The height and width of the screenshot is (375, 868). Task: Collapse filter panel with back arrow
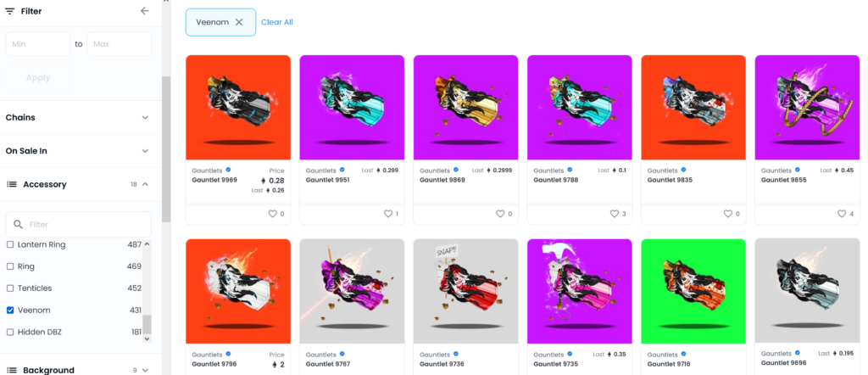click(x=144, y=10)
